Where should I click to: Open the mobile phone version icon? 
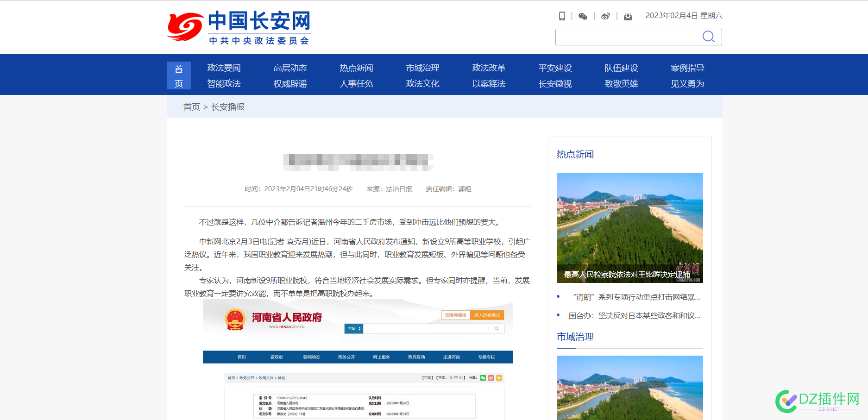(x=562, y=16)
